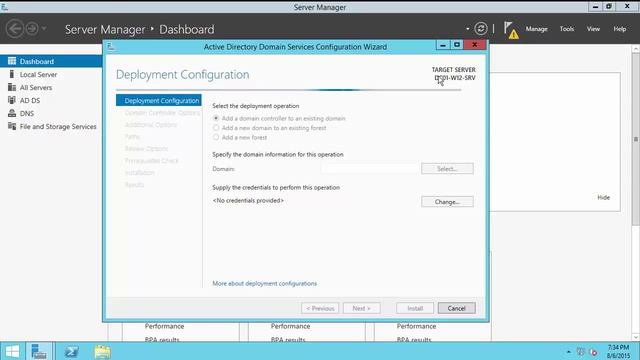Open the small dropdown arrow beside refresh
This screenshot has height=360, width=640.
tap(467, 29)
